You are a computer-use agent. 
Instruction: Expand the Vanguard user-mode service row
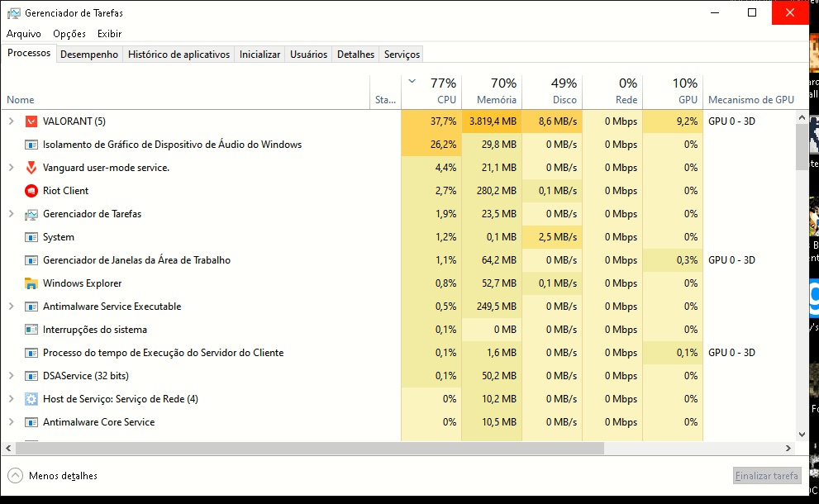[11, 168]
